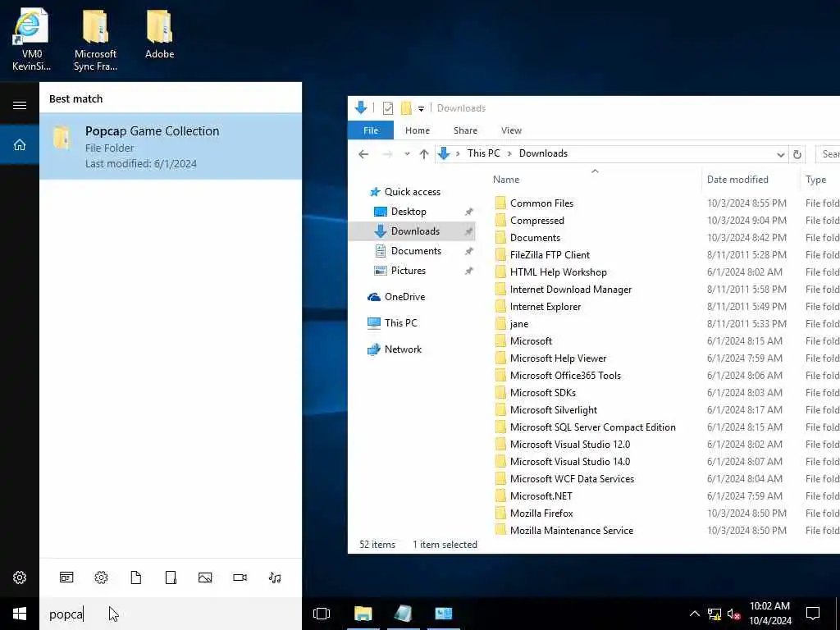Open the network tray icon
Viewport: 840px width, 630px height.
714,614
